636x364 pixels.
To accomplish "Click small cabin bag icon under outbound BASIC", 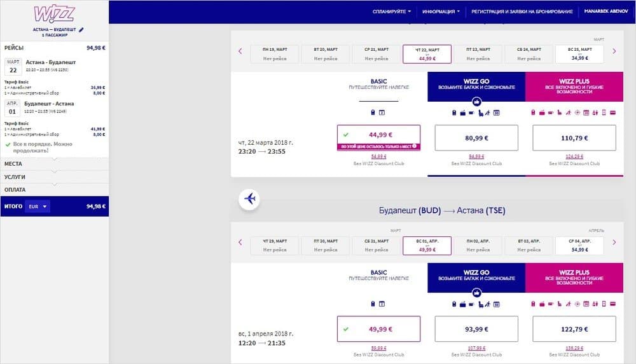I will point(373,112).
